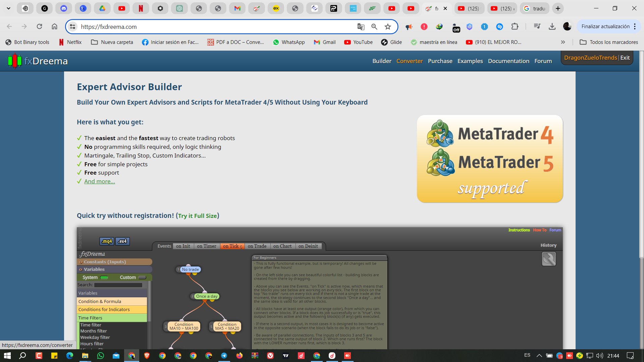Open the Documentation page
The image size is (644, 362).
(x=508, y=61)
